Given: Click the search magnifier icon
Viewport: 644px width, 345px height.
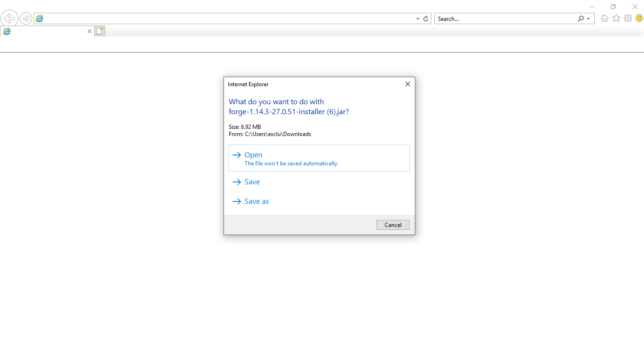Looking at the screenshot, I should click(581, 18).
